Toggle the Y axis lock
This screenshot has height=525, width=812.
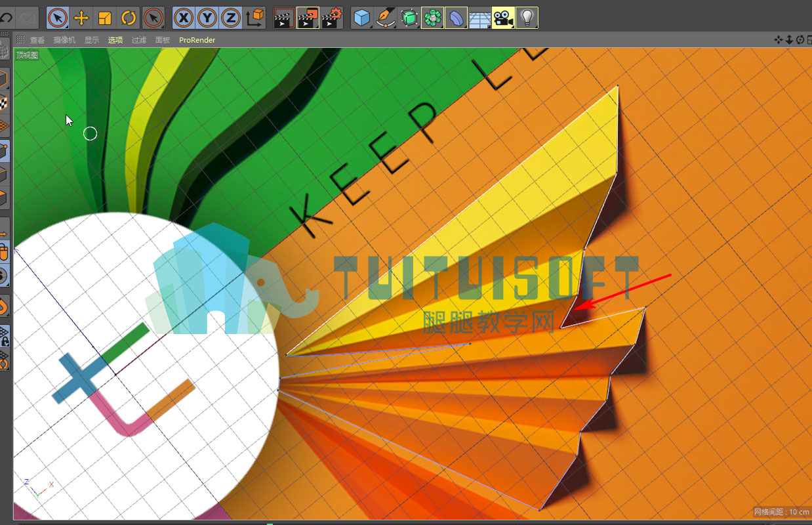pos(207,18)
